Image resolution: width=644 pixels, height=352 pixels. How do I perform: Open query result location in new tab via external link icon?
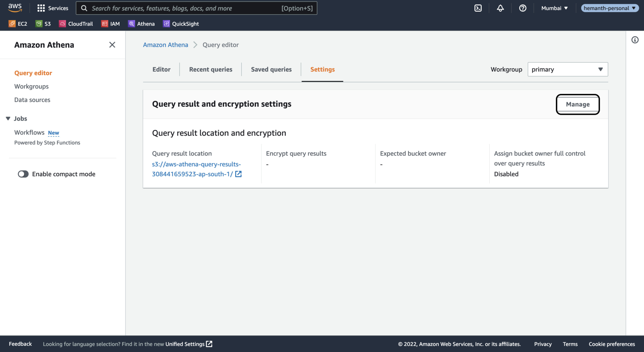point(239,174)
